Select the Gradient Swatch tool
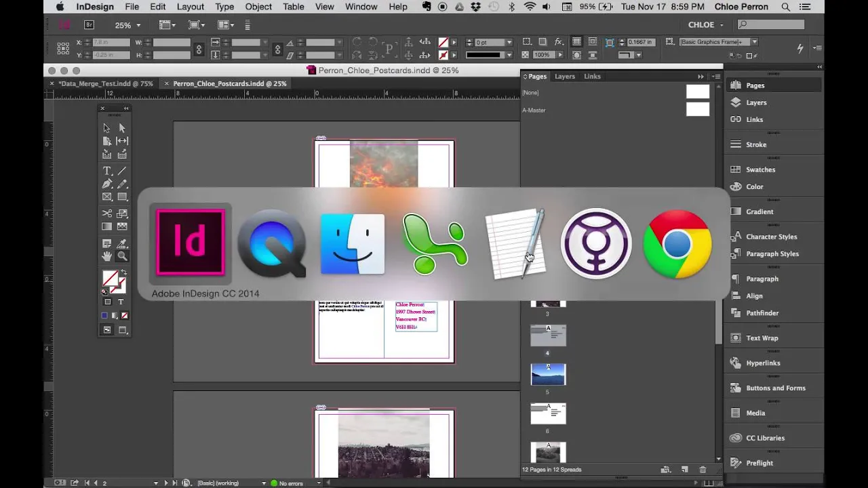This screenshot has height=488, width=868. [x=106, y=226]
